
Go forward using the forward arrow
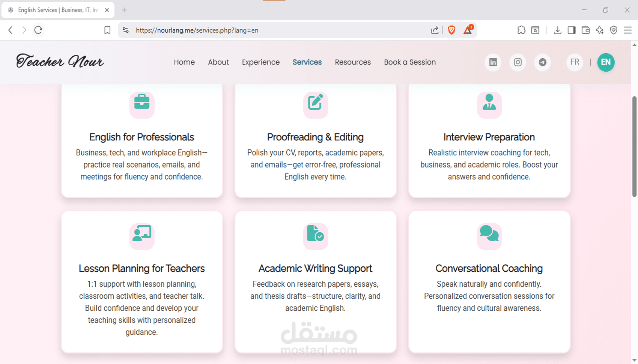[x=24, y=30]
